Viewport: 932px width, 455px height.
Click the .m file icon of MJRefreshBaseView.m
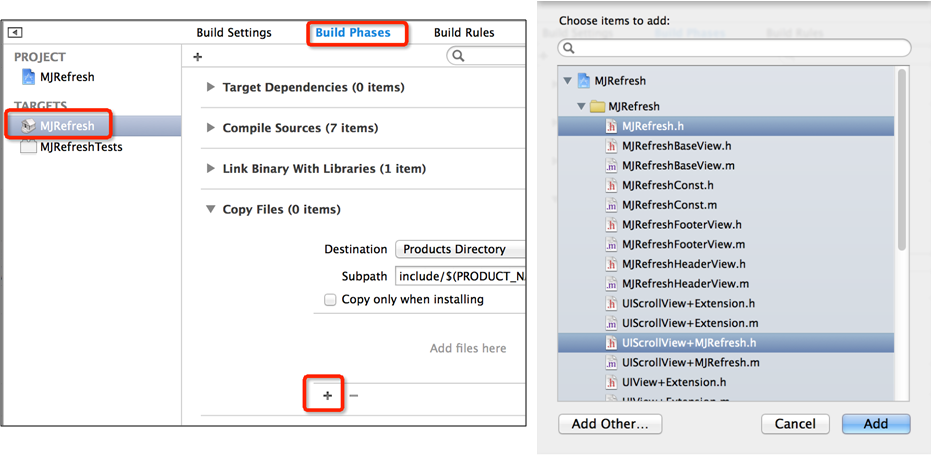[x=610, y=165]
